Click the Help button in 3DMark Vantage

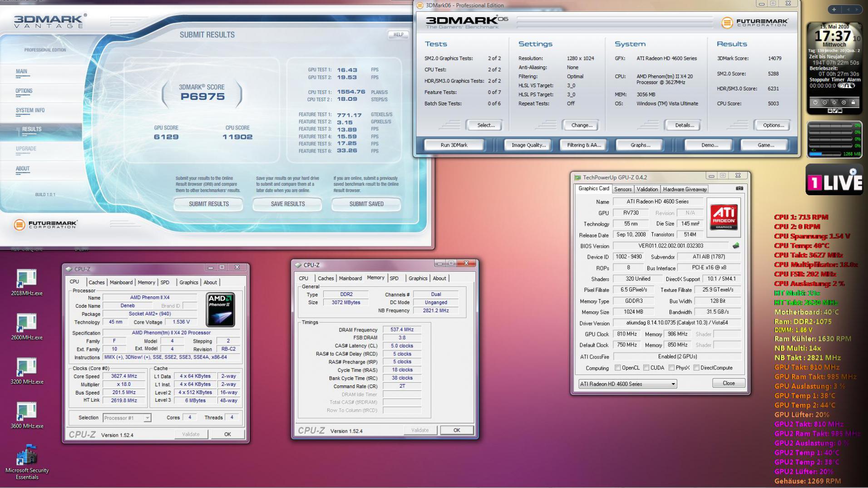click(x=398, y=35)
